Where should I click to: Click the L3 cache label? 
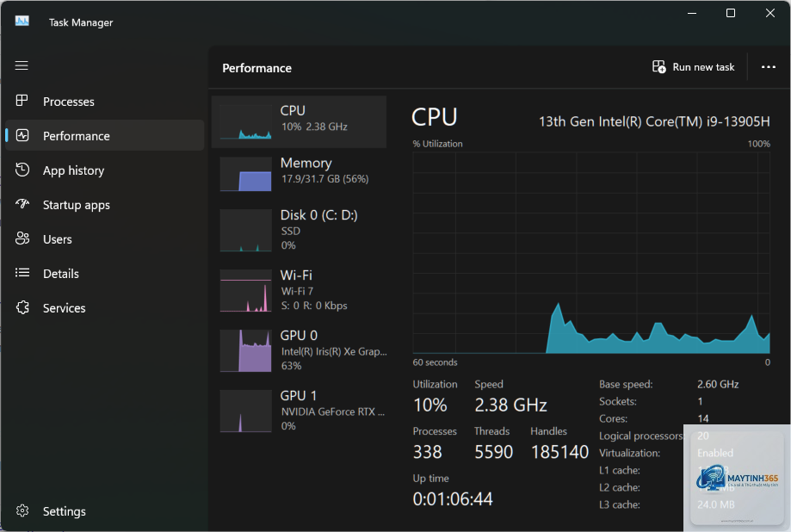click(619, 504)
